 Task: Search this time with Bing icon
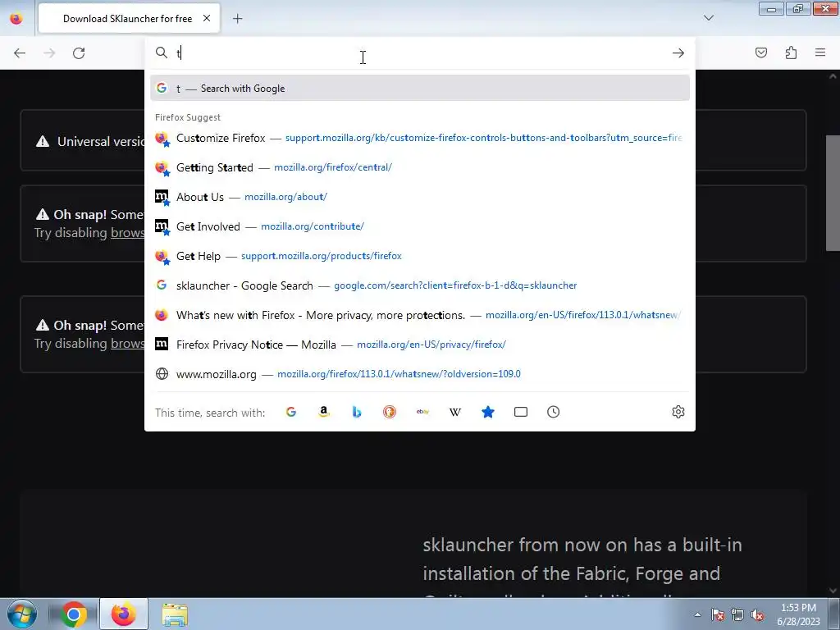coord(357,412)
